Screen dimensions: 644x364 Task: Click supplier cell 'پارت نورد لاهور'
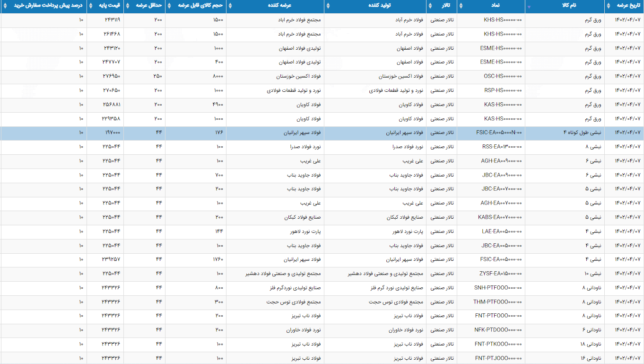click(x=305, y=231)
